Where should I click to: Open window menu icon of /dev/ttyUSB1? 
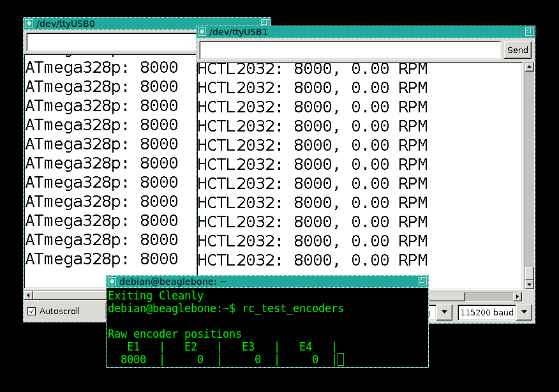pos(202,32)
